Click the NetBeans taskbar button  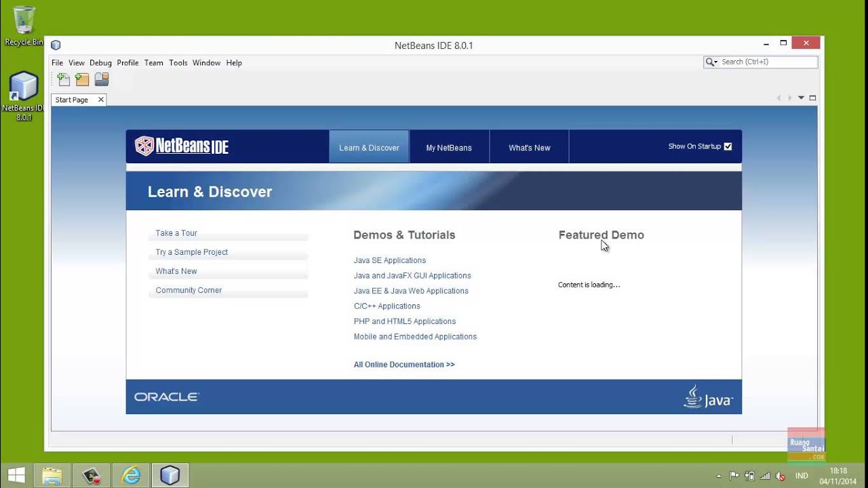tap(170, 476)
